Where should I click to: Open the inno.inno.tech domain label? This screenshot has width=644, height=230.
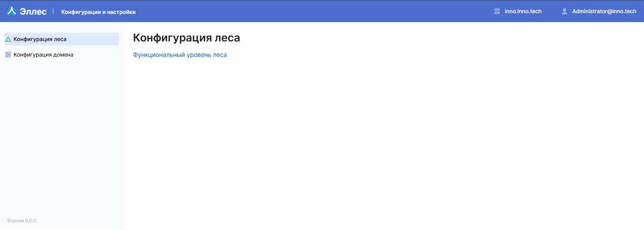pos(523,11)
